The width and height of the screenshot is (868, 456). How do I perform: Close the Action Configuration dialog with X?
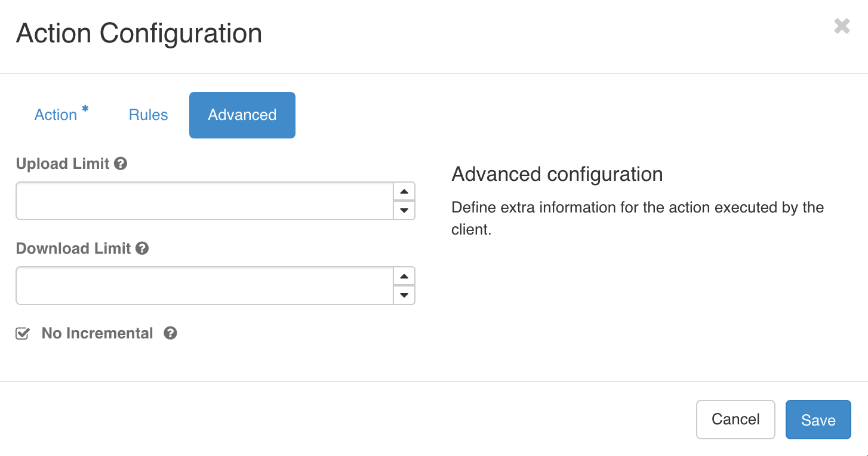[842, 26]
